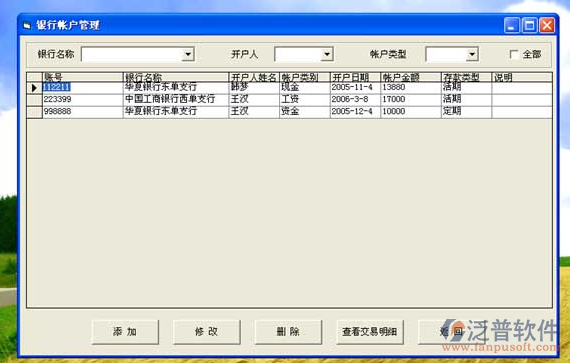The width and height of the screenshot is (570, 363).
Task: Click the 修改 button
Action: (x=206, y=332)
